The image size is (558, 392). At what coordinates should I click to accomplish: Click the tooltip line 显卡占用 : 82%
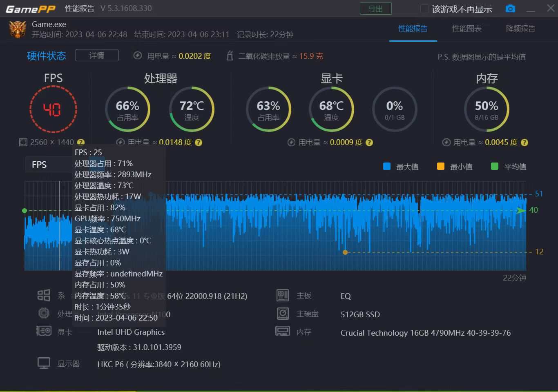pyautogui.click(x=100, y=208)
